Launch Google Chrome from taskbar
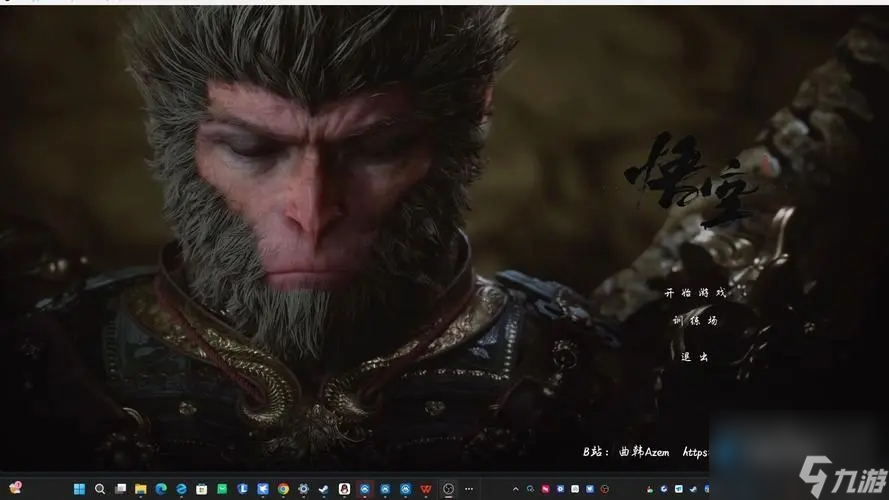889x500 pixels. [283, 489]
